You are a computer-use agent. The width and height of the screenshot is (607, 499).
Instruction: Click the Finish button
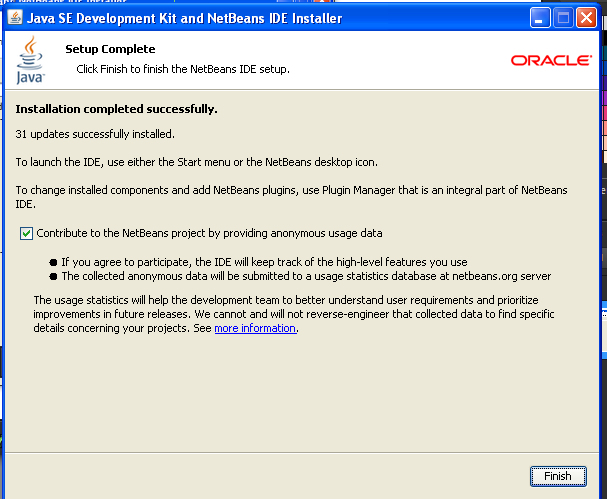(x=557, y=476)
